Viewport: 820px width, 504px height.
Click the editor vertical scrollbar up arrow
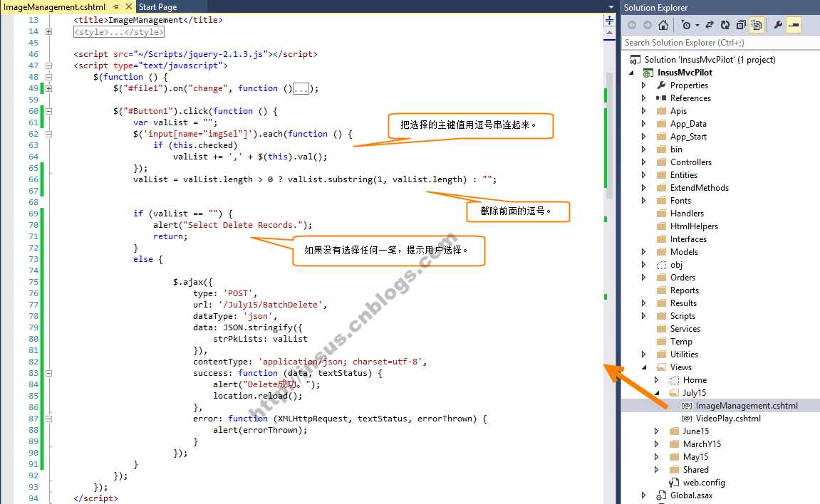coord(609,33)
